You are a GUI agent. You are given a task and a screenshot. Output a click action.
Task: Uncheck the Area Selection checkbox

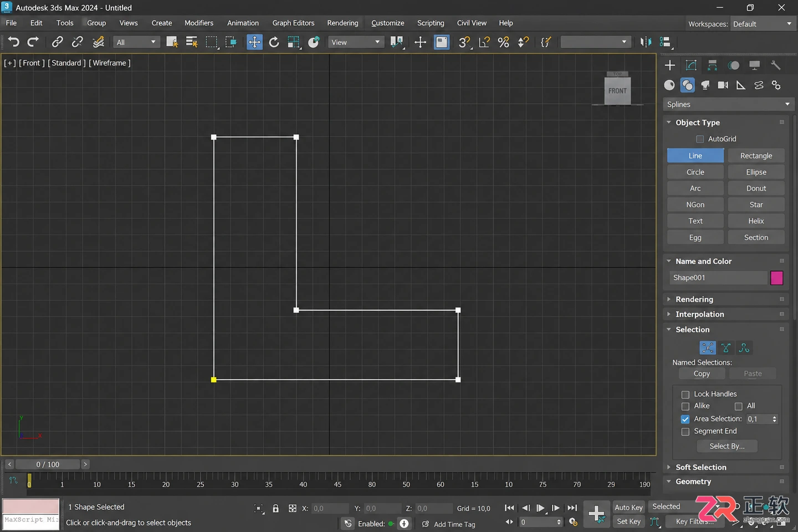click(x=686, y=419)
